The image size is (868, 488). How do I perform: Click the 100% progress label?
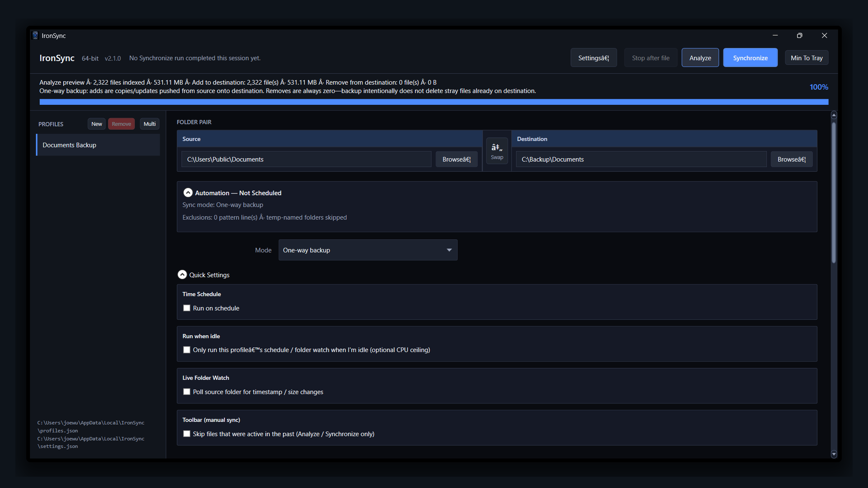pyautogui.click(x=819, y=87)
